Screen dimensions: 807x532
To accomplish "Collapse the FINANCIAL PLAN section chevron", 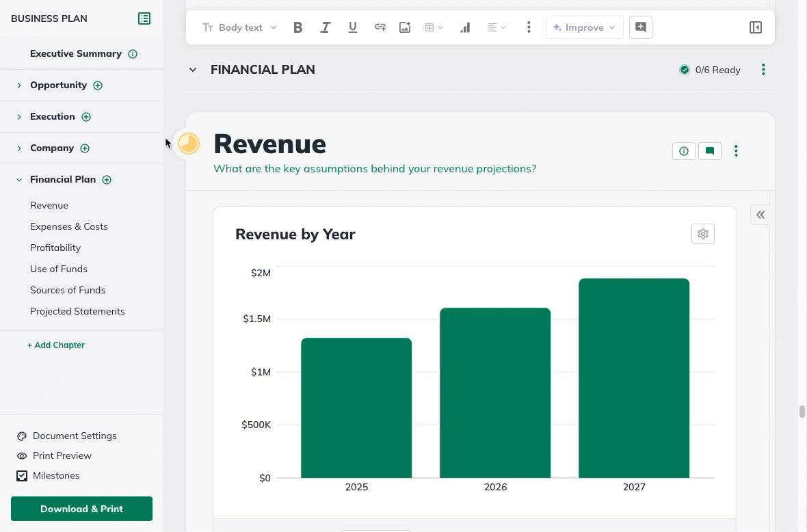I will pyautogui.click(x=192, y=69).
